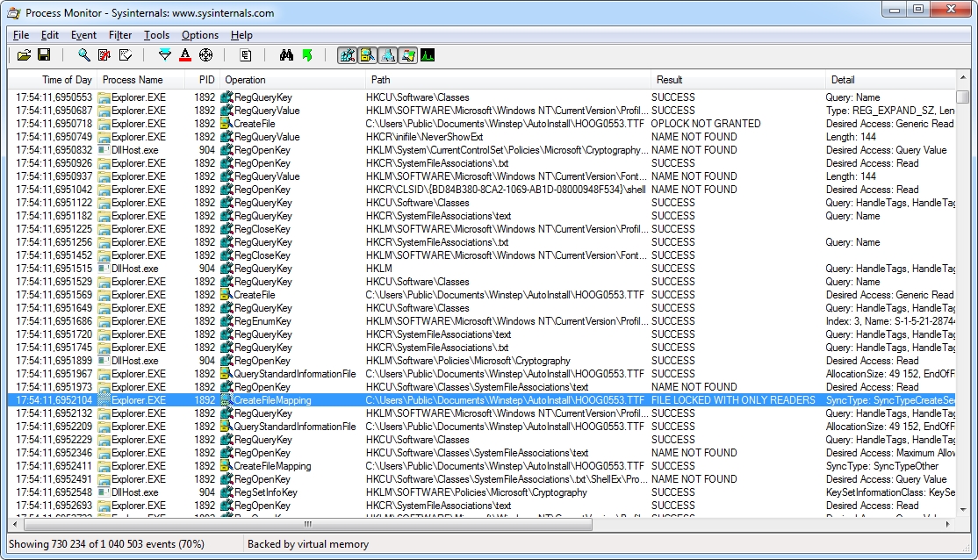978x560 pixels.
Task: Click the green Jump to Object arrow
Action: point(307,55)
